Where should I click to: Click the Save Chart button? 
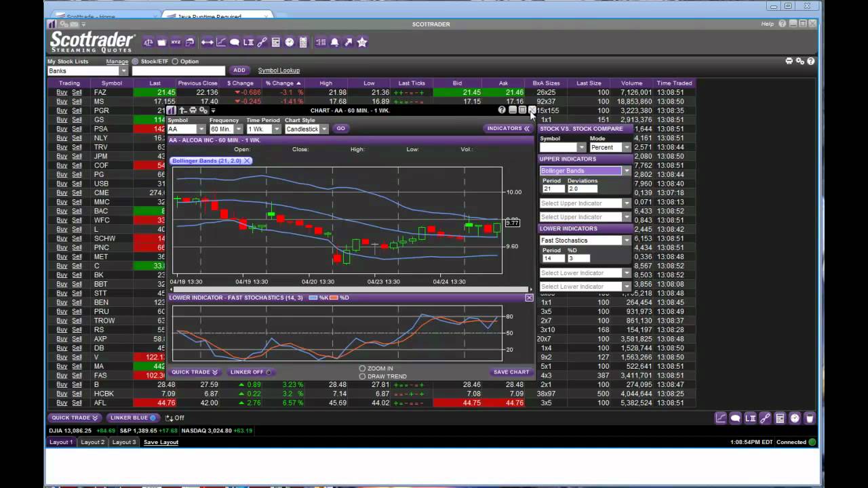(511, 372)
